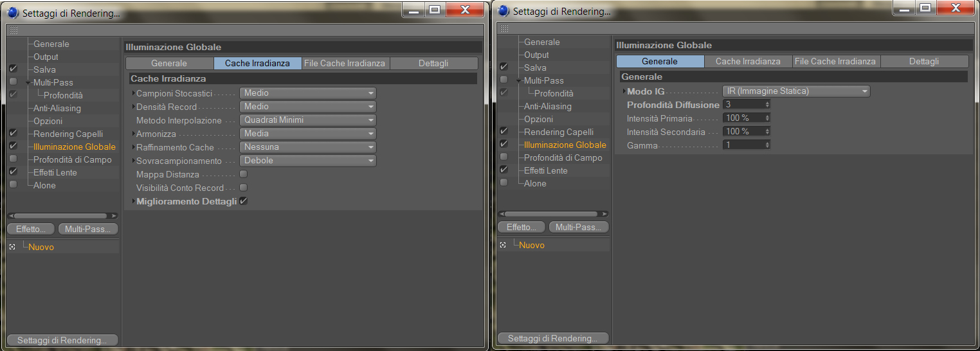The height and width of the screenshot is (351, 980).
Task: Click Multi-Pass... button in left window
Action: click(x=88, y=229)
